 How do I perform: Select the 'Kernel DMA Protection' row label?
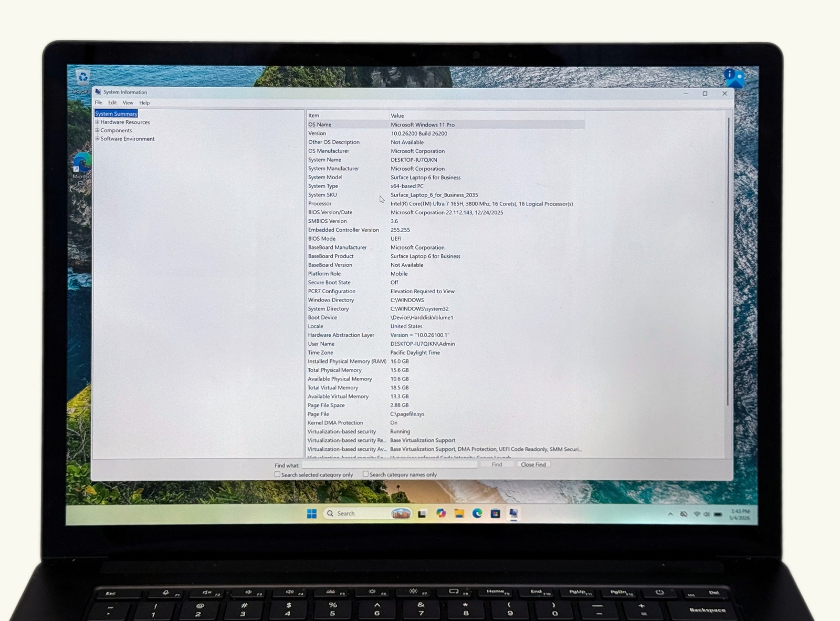(335, 422)
